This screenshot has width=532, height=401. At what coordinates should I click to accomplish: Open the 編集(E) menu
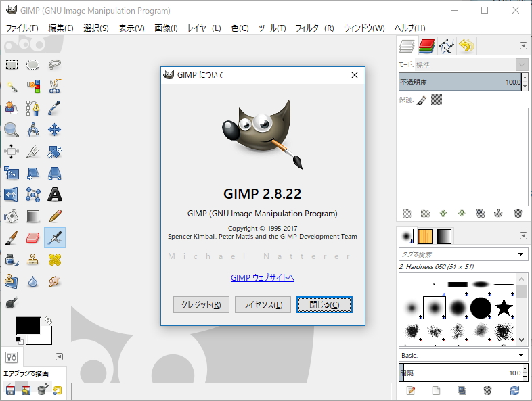pos(61,28)
